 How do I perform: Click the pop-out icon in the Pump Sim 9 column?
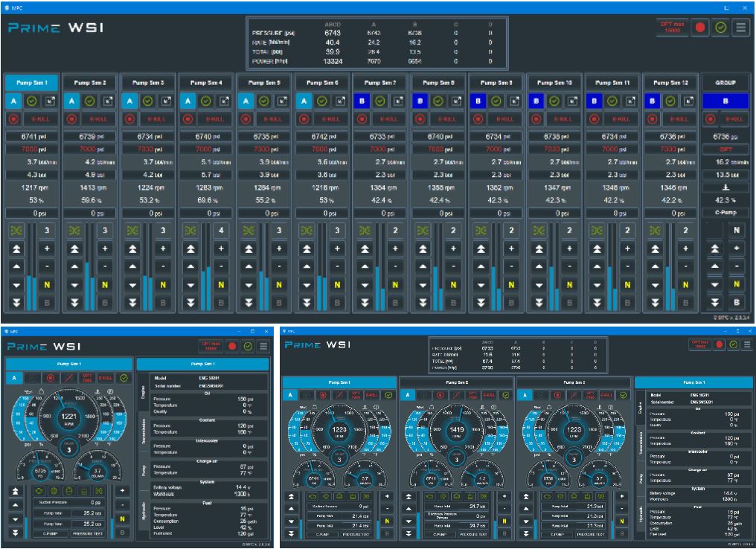[x=515, y=100]
